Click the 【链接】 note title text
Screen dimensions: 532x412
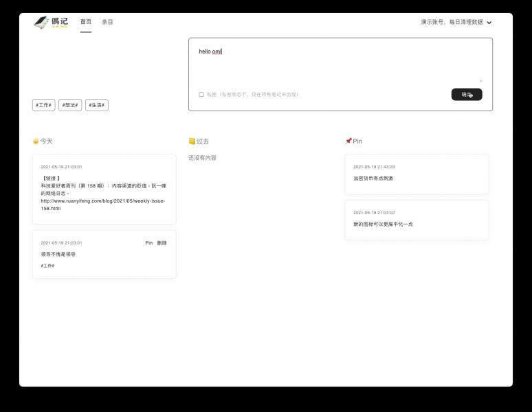coord(52,179)
